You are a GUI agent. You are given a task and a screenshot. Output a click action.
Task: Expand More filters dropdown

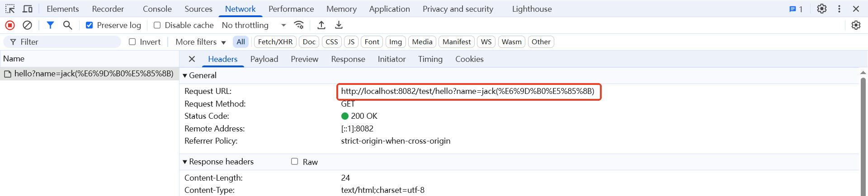[x=200, y=42]
